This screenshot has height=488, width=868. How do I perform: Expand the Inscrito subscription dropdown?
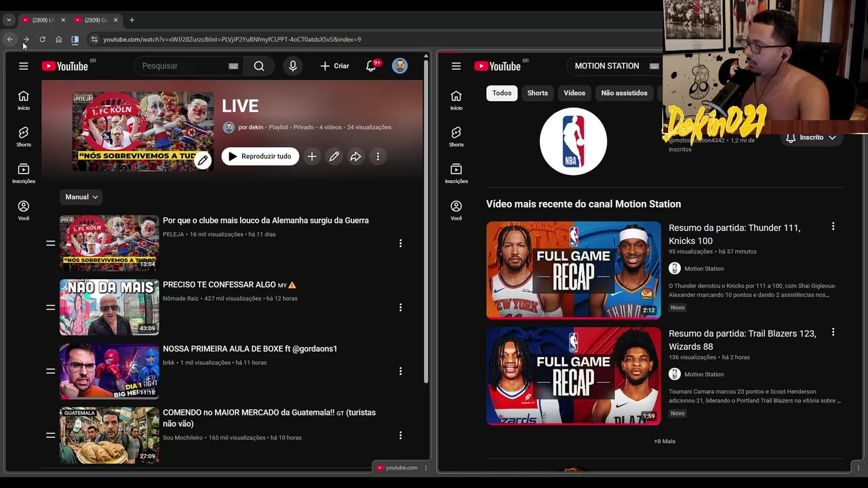pos(811,138)
